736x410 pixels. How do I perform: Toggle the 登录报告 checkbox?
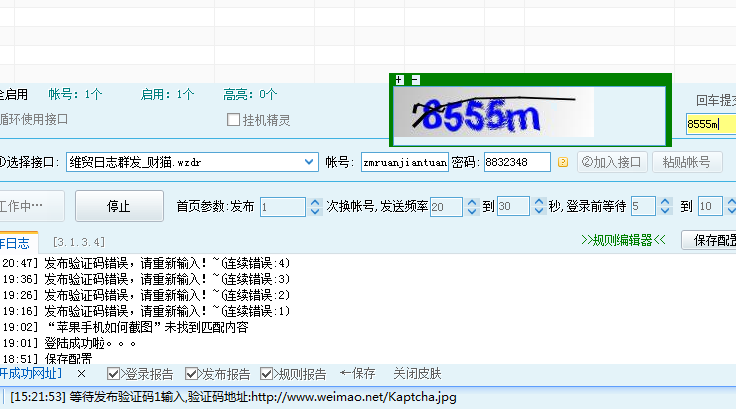(x=113, y=374)
